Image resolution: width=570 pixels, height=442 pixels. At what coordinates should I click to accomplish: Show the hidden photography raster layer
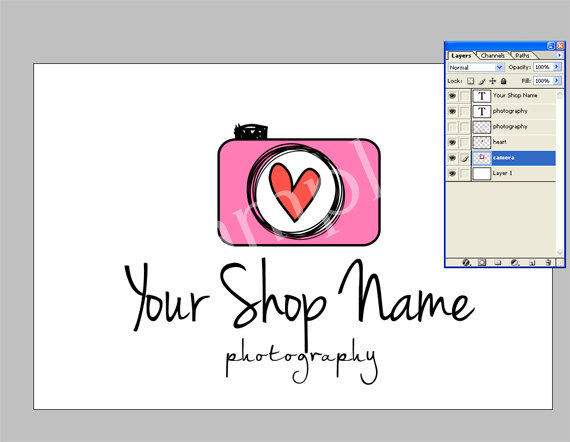452,127
